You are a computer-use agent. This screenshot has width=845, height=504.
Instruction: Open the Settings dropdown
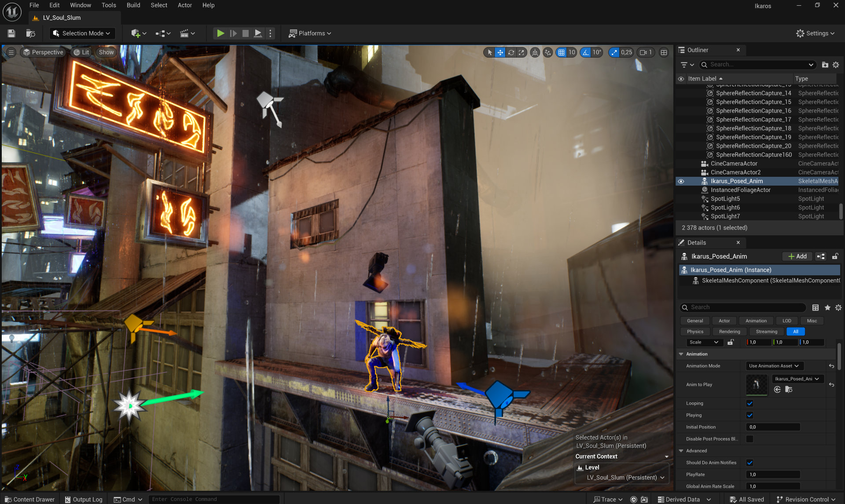click(x=815, y=33)
